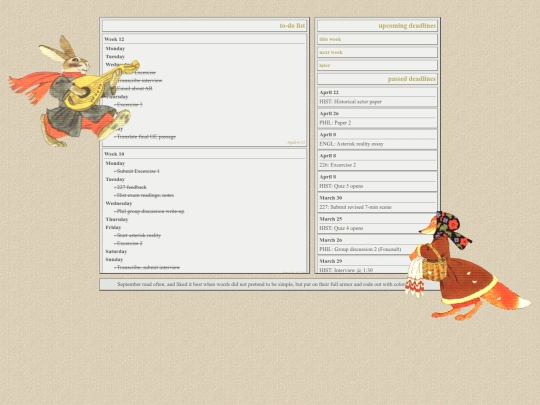Click the 'April 6-12' date range label
The width and height of the screenshot is (540, 405).
coord(296,142)
